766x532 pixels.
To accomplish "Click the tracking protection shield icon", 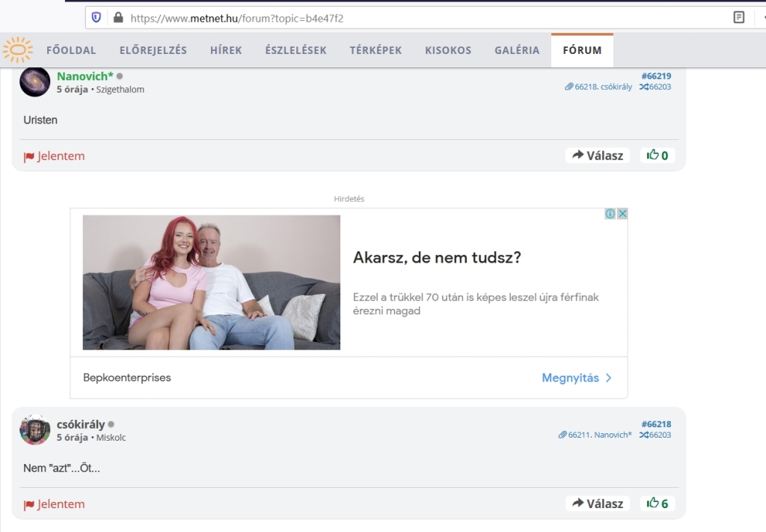I will (x=96, y=17).
